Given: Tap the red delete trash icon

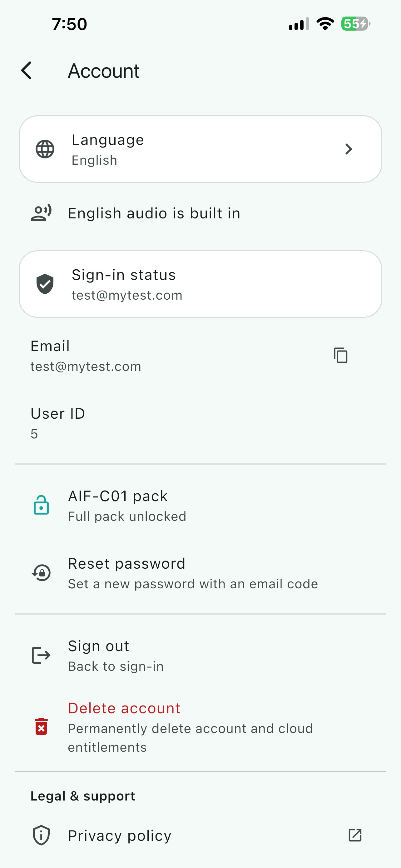Looking at the screenshot, I should point(41,726).
